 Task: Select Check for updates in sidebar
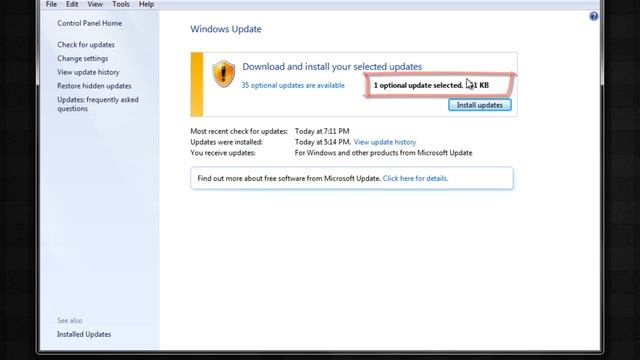point(86,44)
